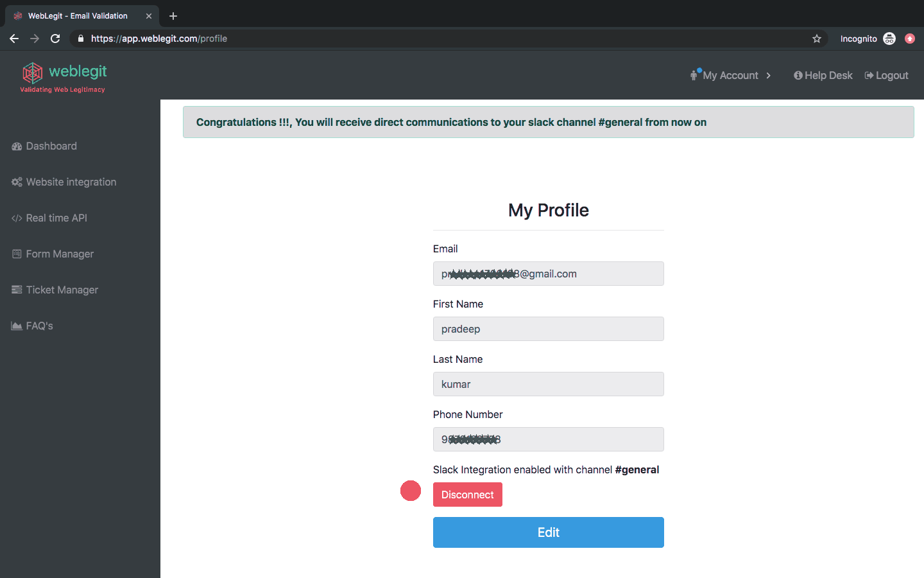Click the red browser extension icon
924x578 pixels.
coord(910,39)
